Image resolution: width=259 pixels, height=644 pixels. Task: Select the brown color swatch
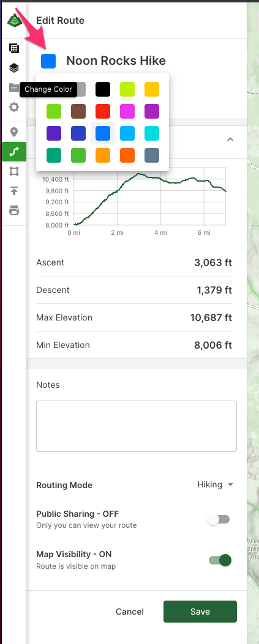point(78,111)
